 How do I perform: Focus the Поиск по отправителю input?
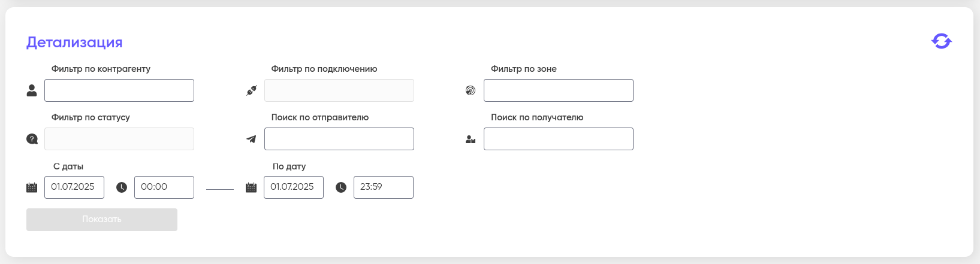(339, 139)
